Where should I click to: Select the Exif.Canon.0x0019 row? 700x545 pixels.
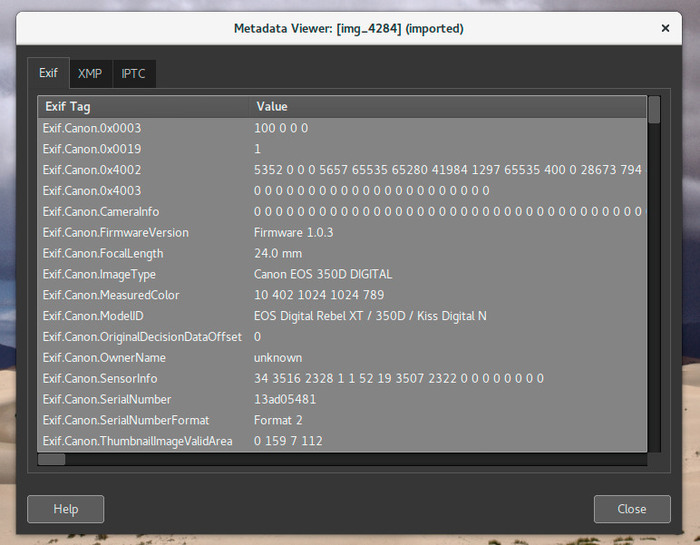(x=342, y=149)
